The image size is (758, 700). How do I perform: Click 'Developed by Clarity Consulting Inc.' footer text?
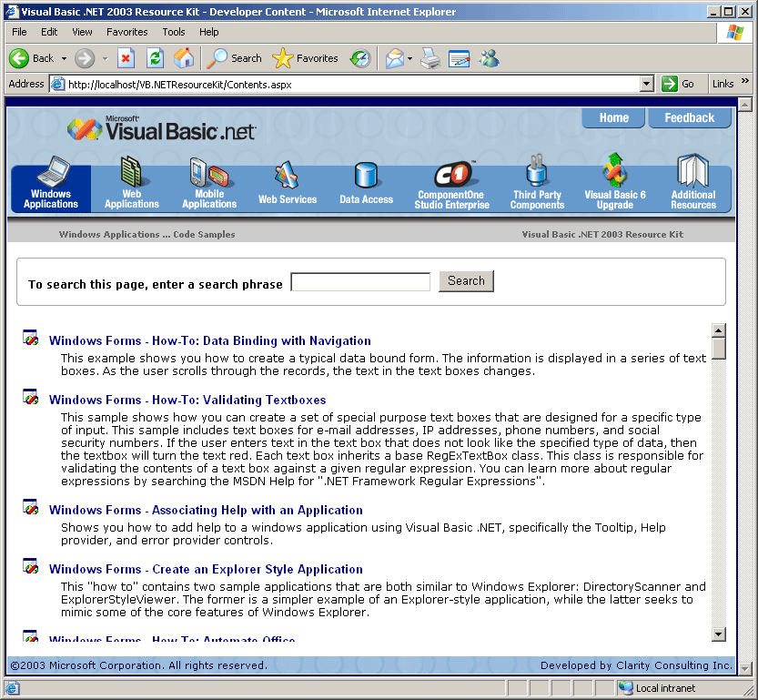click(x=636, y=665)
